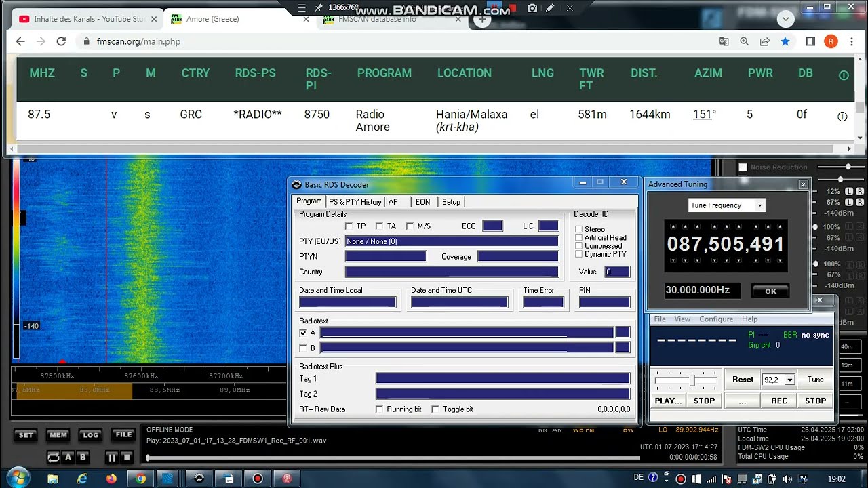Open the File menu in small tuner window
868x488 pixels.
660,319
